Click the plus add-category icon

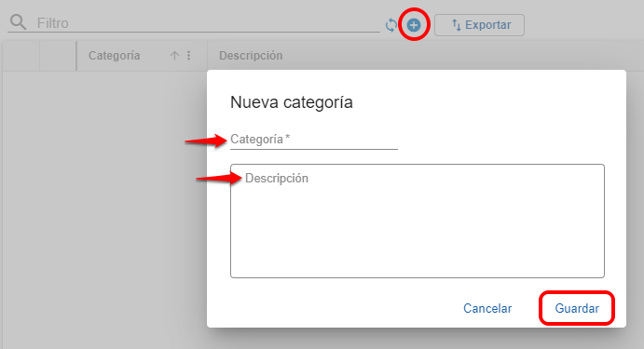tap(414, 25)
